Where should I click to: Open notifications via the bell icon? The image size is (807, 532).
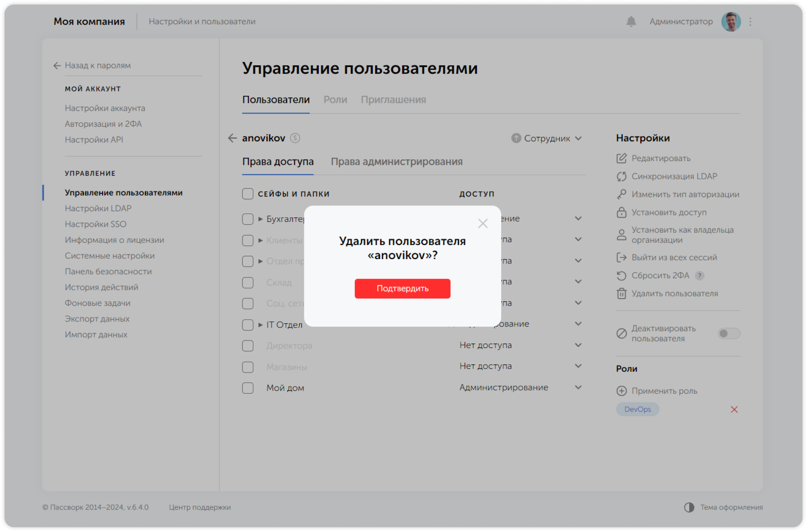tap(631, 21)
